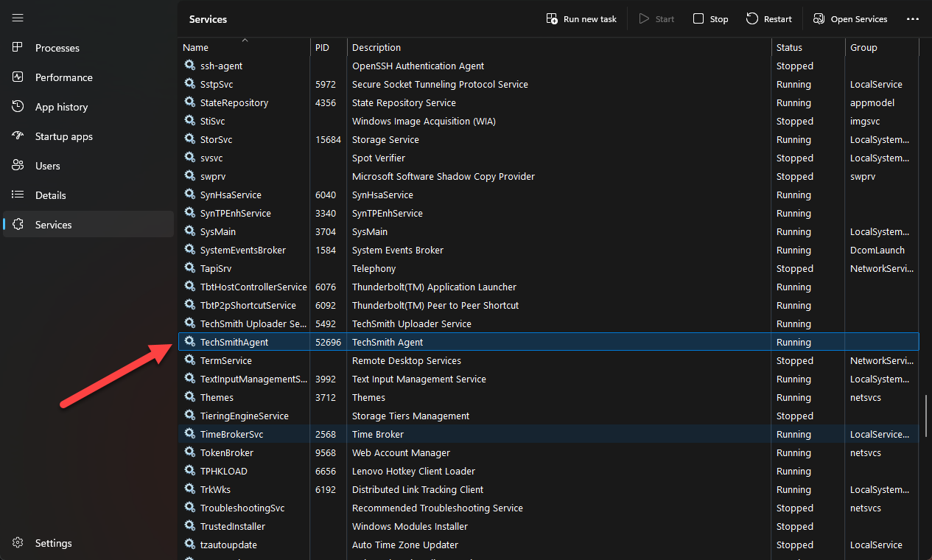
Task: Click the Performance icon in sidebar
Action: coord(18,77)
